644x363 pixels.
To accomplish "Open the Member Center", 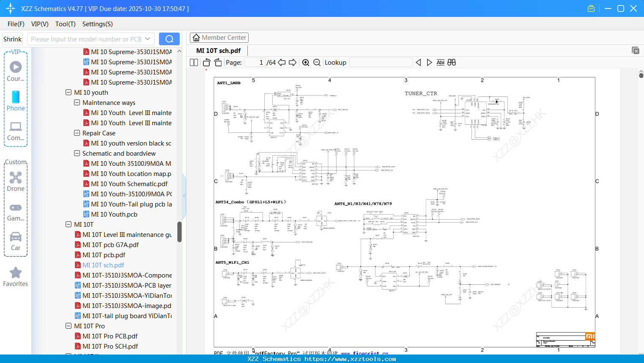I will [219, 38].
